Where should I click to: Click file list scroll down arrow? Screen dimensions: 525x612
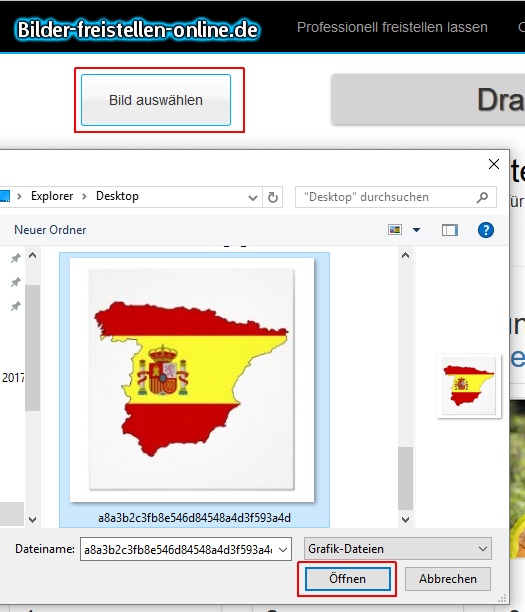(x=406, y=519)
